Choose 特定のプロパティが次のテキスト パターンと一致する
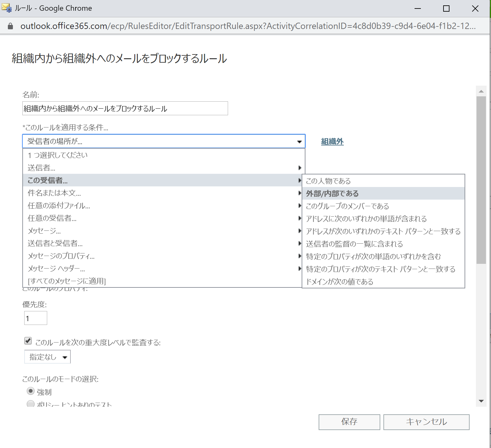The width and height of the screenshot is (491, 448). 383,269
